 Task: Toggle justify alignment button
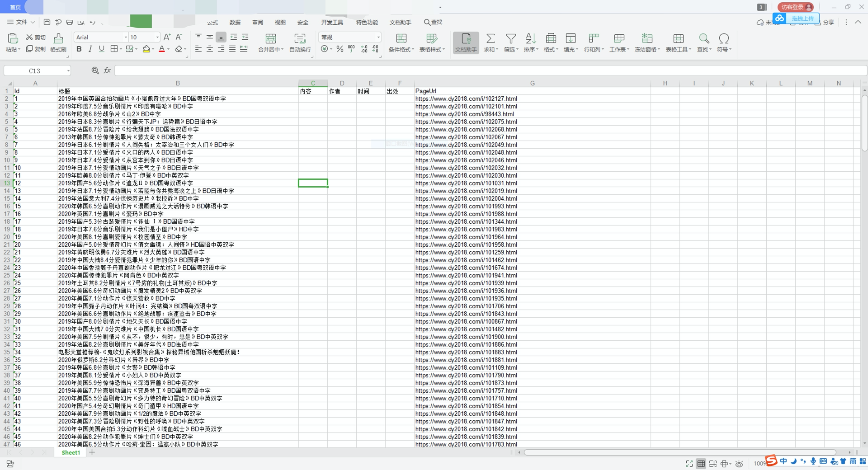point(232,49)
